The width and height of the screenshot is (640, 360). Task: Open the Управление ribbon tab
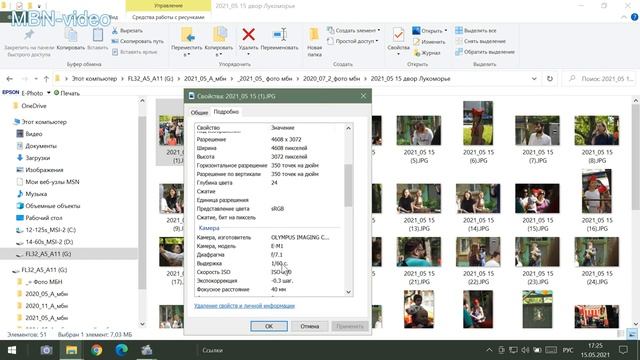click(169, 6)
